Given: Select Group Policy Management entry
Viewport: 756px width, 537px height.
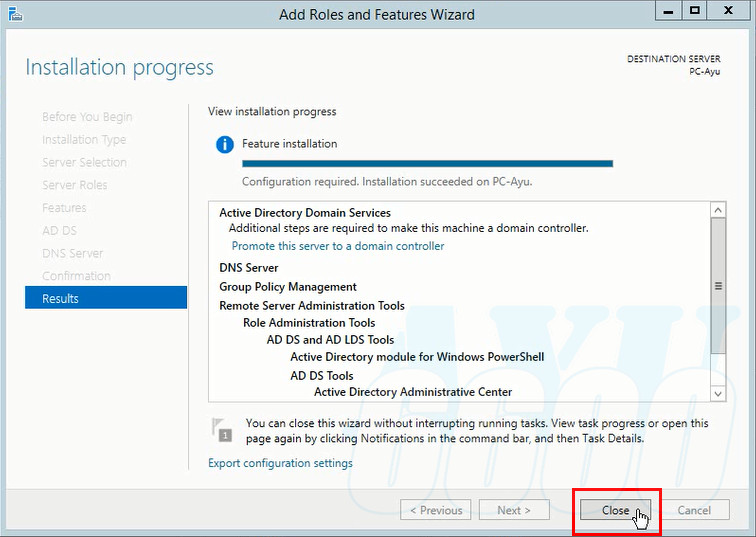Looking at the screenshot, I should click(x=288, y=287).
